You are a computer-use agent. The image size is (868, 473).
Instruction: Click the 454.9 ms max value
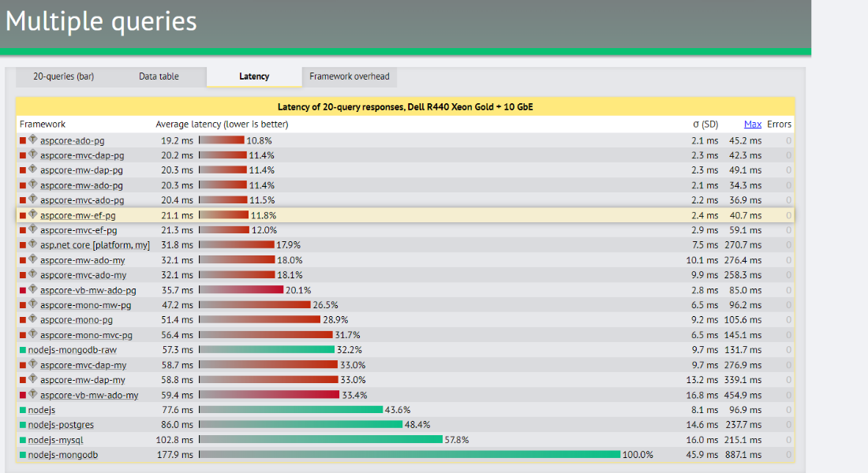(x=743, y=395)
